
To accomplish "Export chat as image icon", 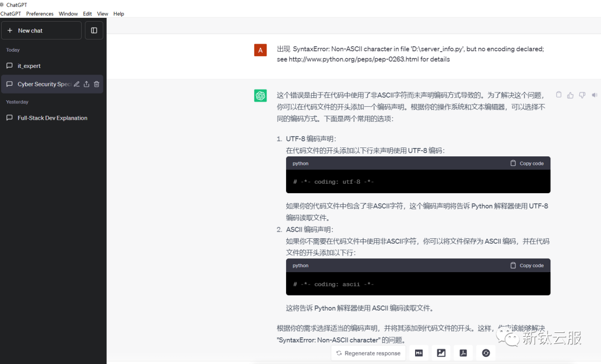I will coord(441,353).
